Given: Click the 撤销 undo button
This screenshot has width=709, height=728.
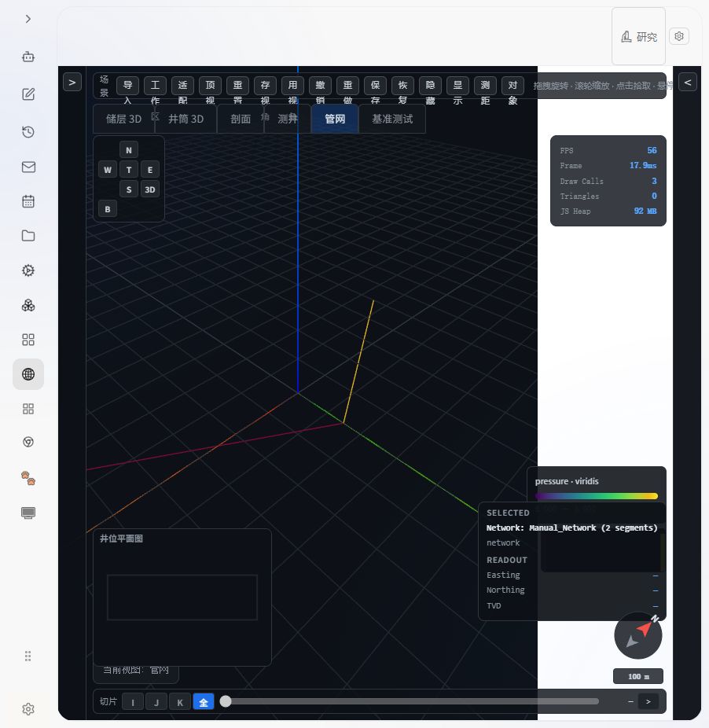Looking at the screenshot, I should point(321,86).
